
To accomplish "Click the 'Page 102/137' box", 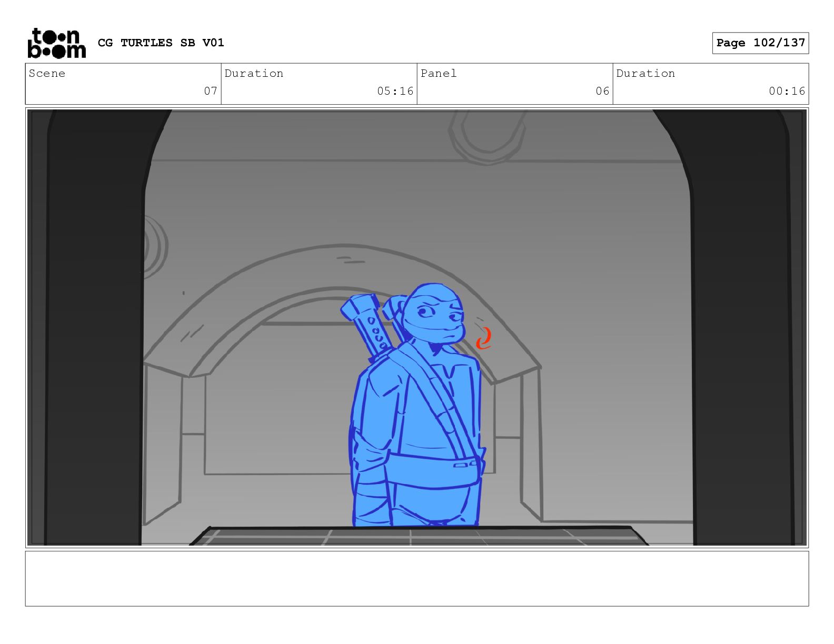I will pyautogui.click(x=760, y=43).
